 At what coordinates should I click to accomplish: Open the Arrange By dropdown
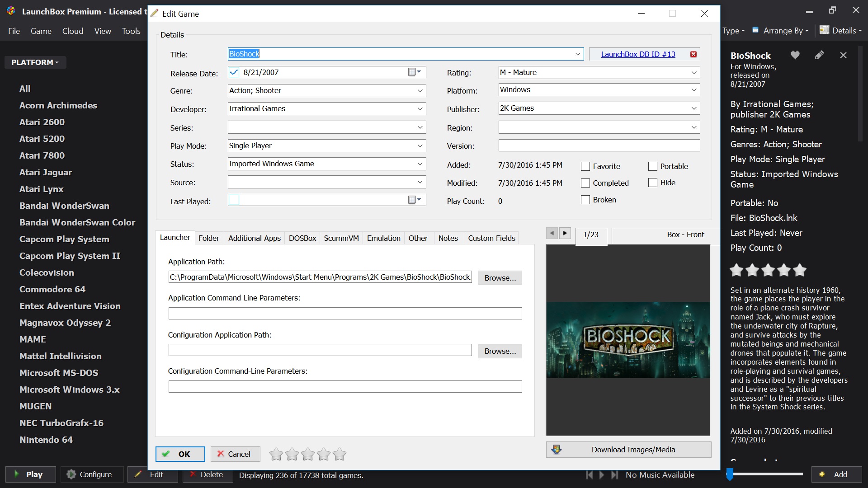780,30
